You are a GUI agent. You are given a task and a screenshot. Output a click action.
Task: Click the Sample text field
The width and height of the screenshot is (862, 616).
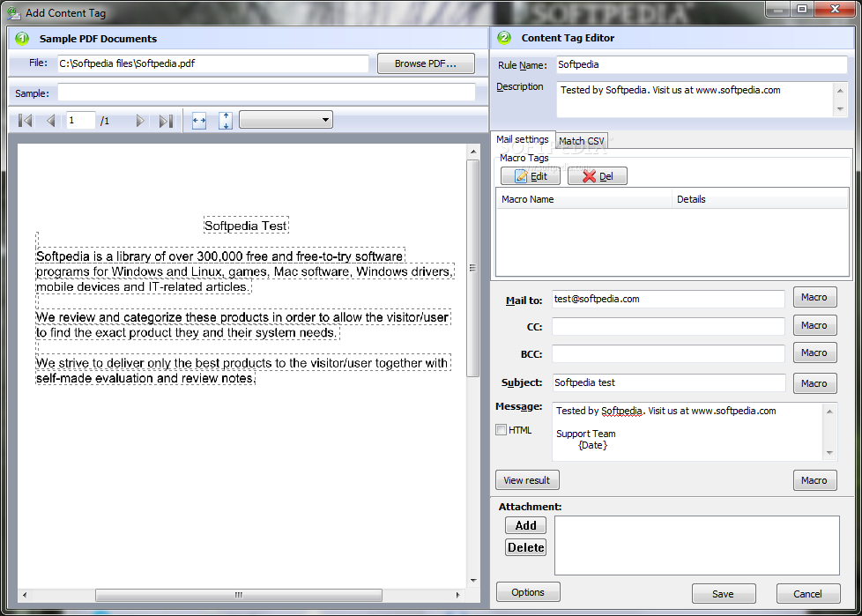[x=266, y=93]
